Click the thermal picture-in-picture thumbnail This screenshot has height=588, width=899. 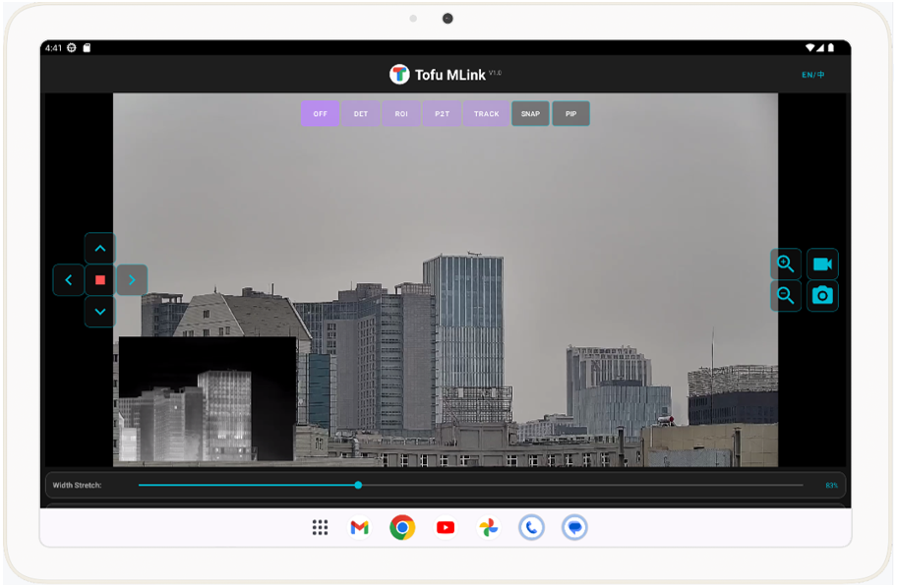point(207,398)
